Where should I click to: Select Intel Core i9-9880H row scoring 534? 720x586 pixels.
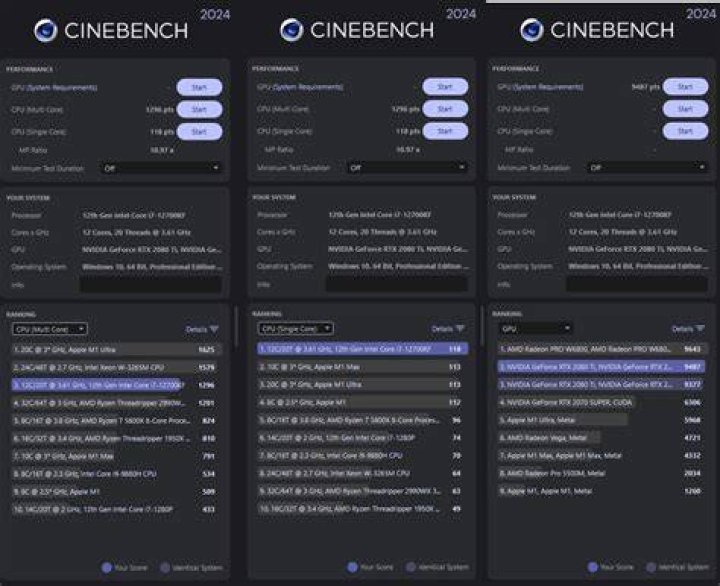117,474
